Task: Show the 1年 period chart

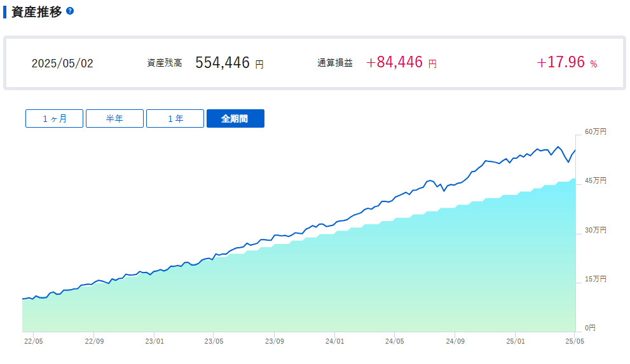Action: coord(175,118)
